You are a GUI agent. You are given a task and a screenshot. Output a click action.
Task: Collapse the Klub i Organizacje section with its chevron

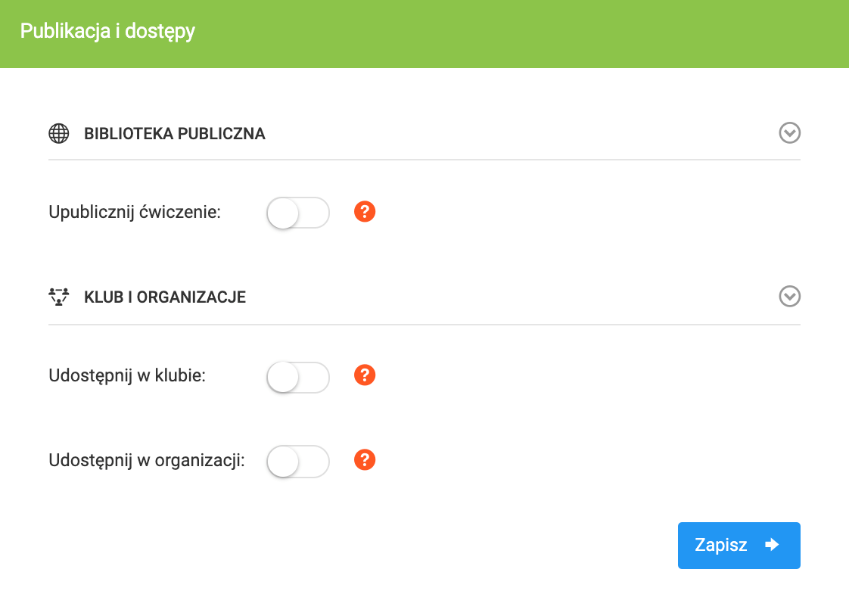(x=789, y=296)
